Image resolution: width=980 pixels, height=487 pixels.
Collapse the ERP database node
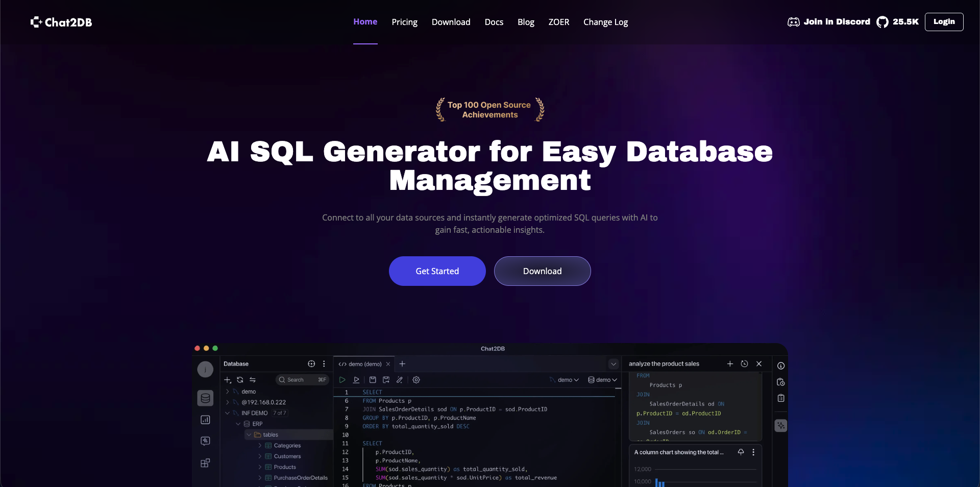[x=238, y=424]
